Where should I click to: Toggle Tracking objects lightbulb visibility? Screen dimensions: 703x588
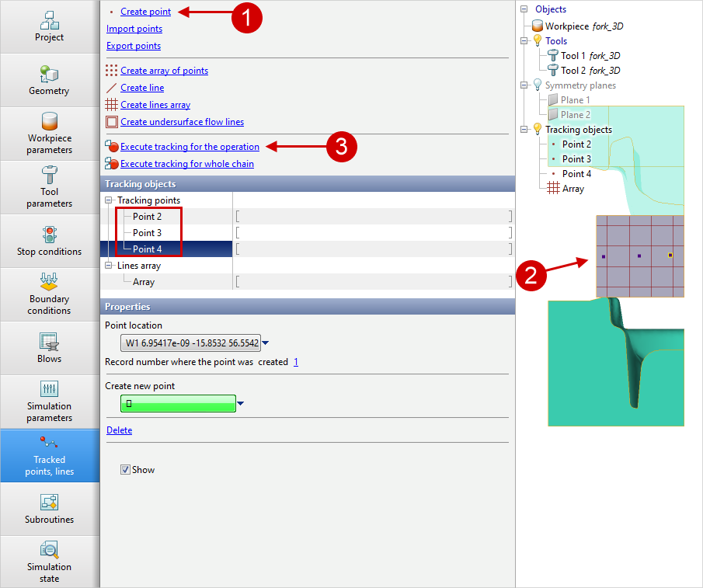click(x=537, y=130)
